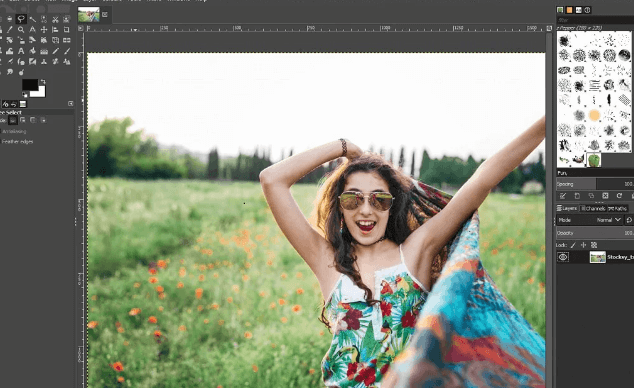
Task: Select the Measure tool
Action: (x=32, y=30)
